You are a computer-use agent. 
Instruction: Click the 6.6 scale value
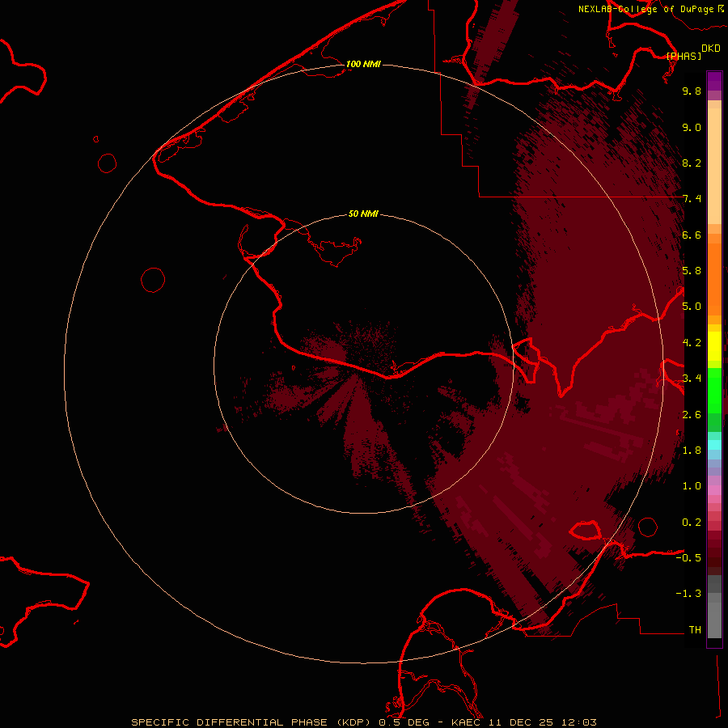(692, 235)
